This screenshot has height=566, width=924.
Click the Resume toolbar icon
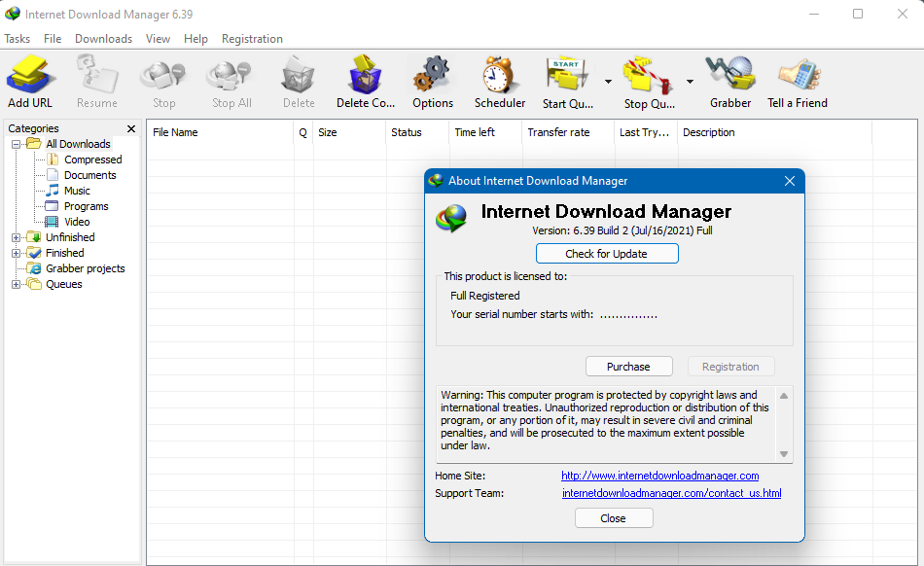pos(96,75)
